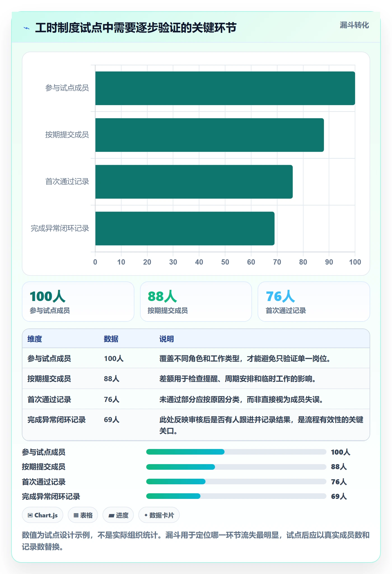Select the 88人 stat card
The height and width of the screenshot is (574, 392).
pyautogui.click(x=196, y=302)
